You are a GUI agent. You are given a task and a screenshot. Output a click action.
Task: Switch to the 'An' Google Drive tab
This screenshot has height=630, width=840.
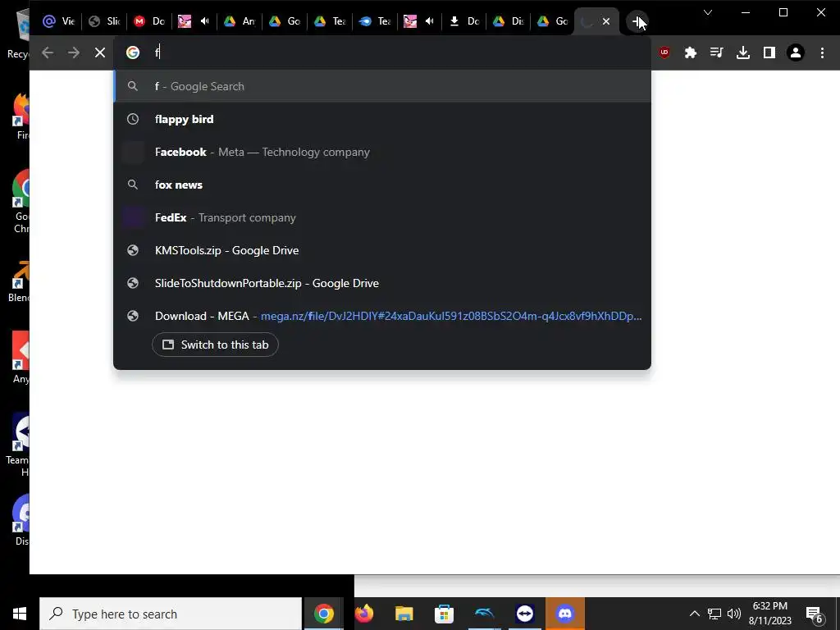(x=240, y=21)
